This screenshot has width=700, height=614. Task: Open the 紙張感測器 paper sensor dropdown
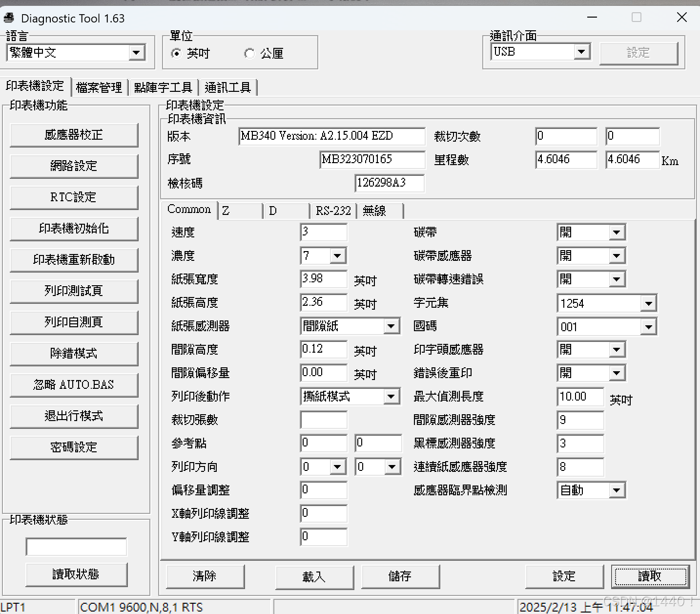(x=391, y=326)
